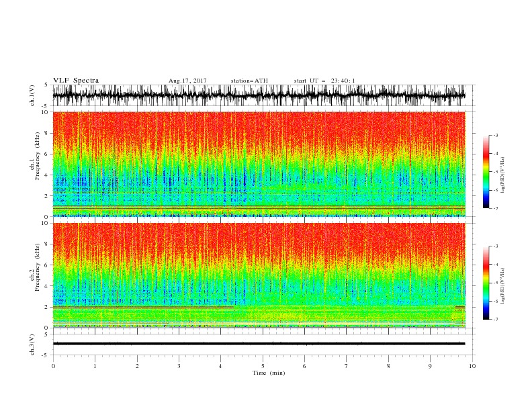This screenshot has width=532, height=411.
Task: Click the dark horizontal line near 1 kHz in ch.1 spectrogram
Action: 259,207
